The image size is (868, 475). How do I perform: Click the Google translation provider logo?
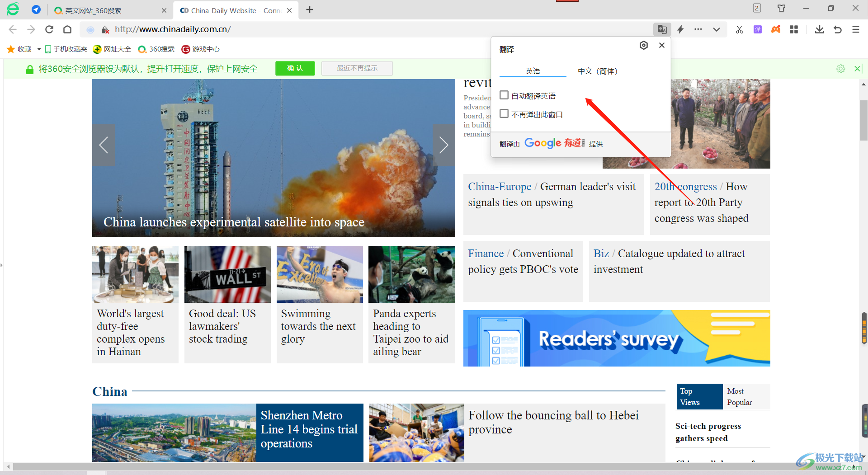point(543,143)
